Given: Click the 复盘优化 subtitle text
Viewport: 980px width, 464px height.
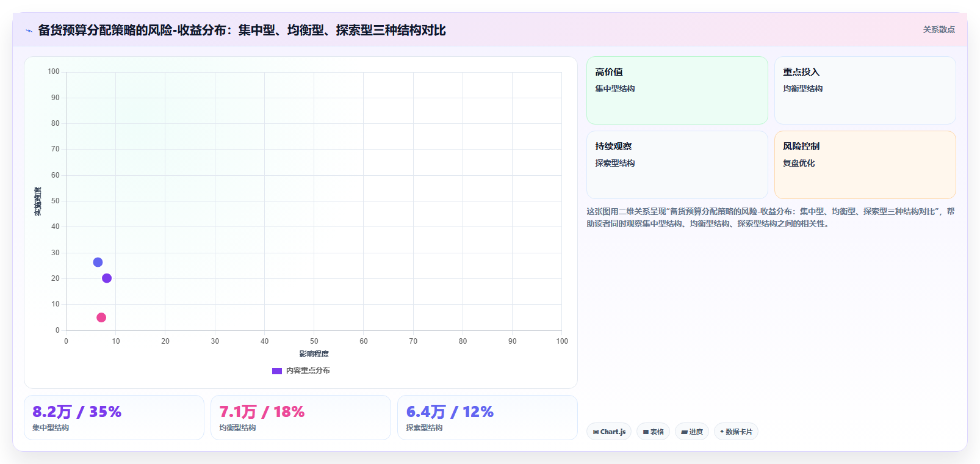Looking at the screenshot, I should tap(799, 163).
